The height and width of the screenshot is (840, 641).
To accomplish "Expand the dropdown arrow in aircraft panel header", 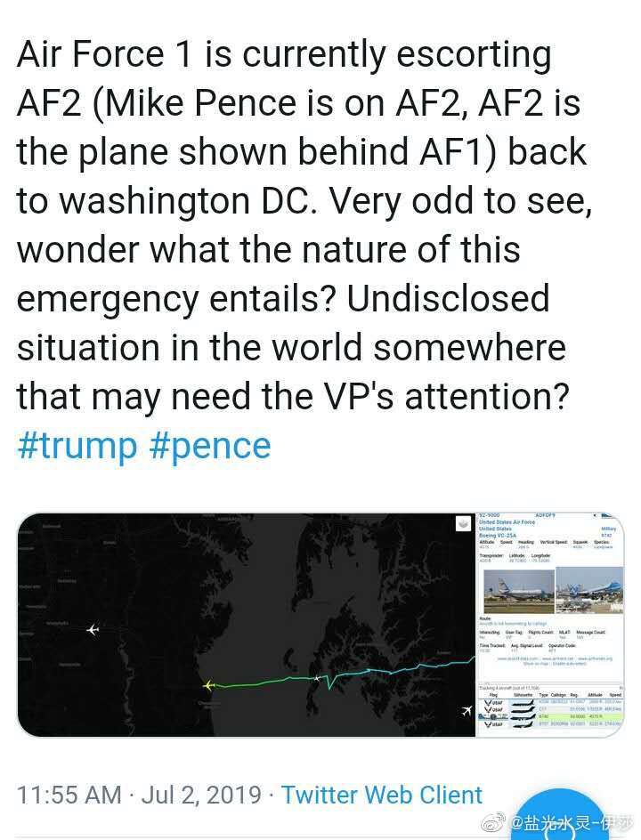I will coord(595,515).
